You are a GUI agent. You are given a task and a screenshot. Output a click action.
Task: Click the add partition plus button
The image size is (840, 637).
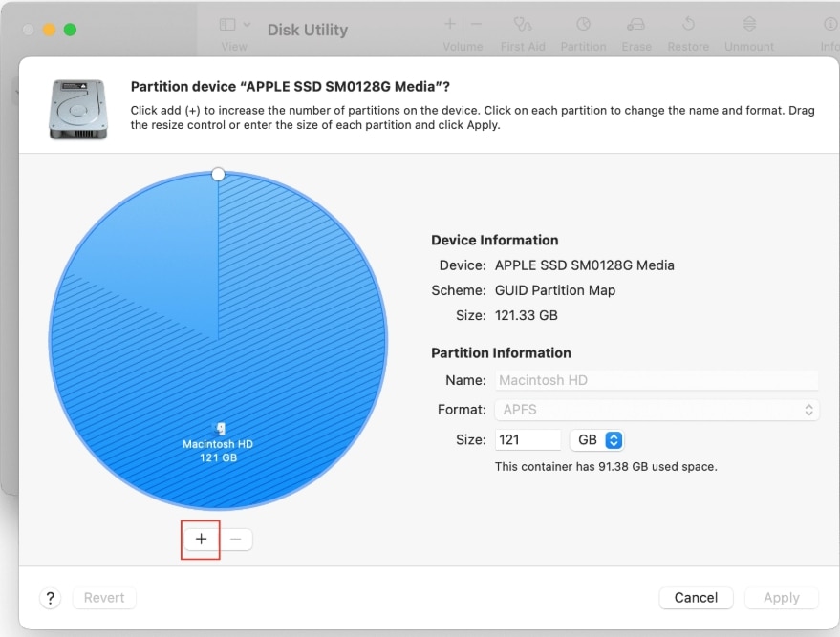click(x=201, y=539)
